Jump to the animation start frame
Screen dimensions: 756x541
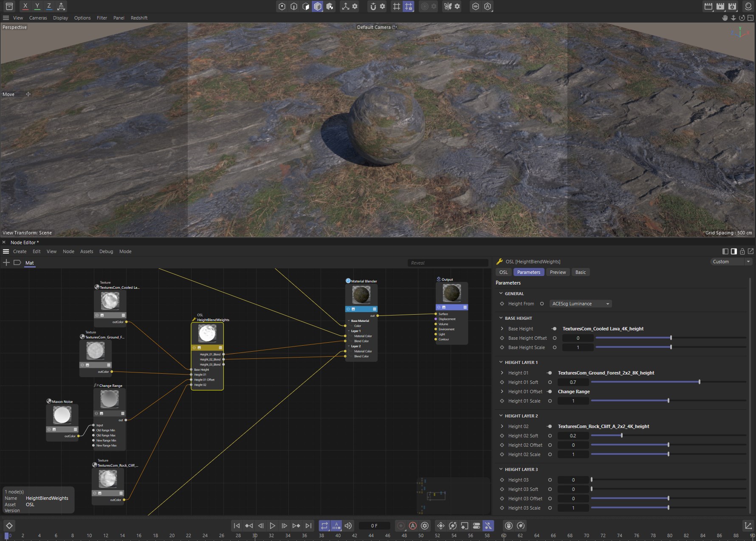[x=237, y=526]
